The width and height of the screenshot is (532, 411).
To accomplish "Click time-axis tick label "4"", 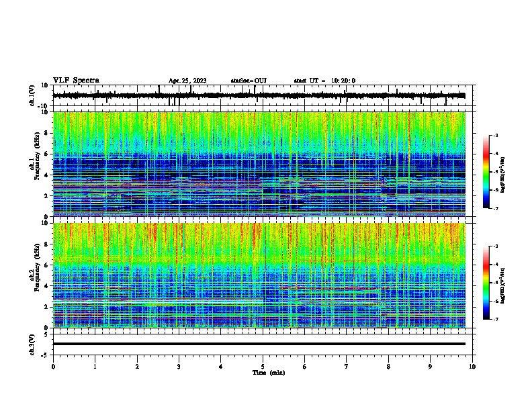I will (x=221, y=367).
